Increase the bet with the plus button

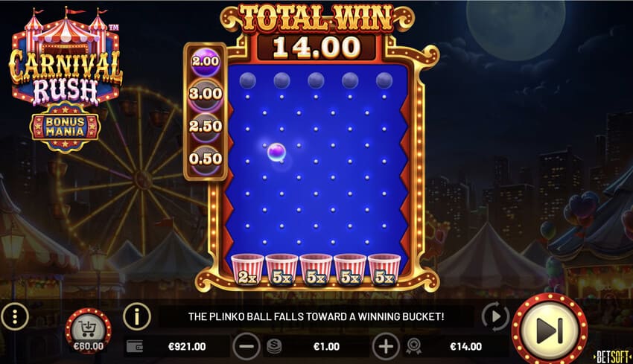click(x=386, y=346)
